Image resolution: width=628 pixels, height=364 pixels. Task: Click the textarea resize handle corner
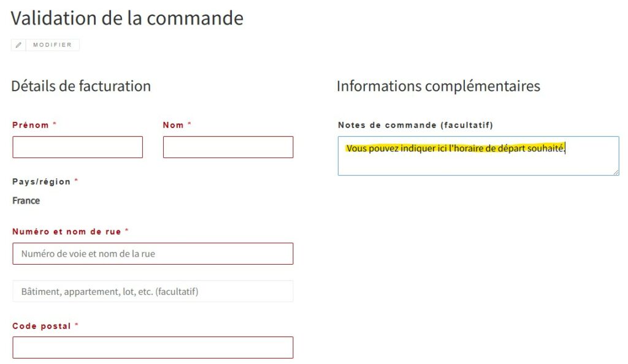point(616,172)
